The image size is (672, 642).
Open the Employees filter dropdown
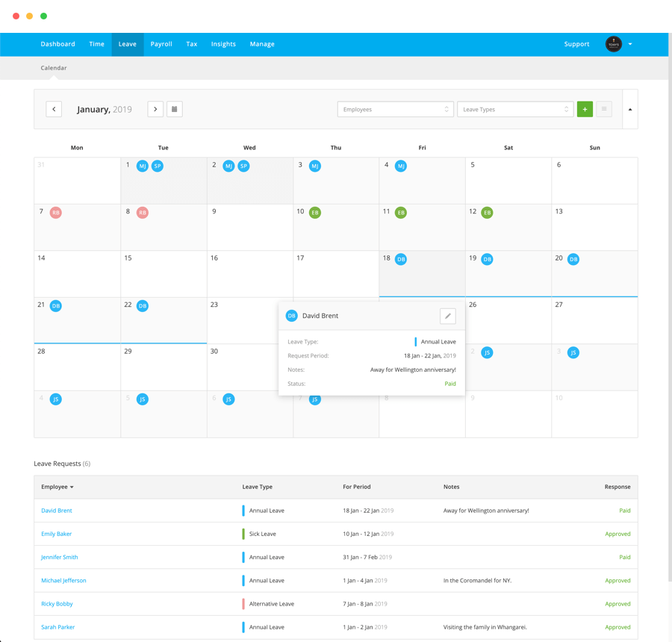395,109
